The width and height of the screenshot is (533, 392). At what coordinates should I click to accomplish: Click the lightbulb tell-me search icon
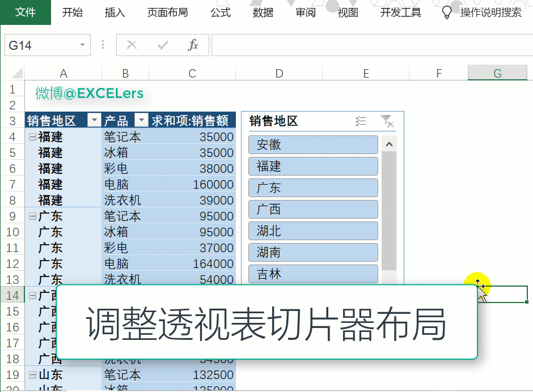click(x=447, y=12)
